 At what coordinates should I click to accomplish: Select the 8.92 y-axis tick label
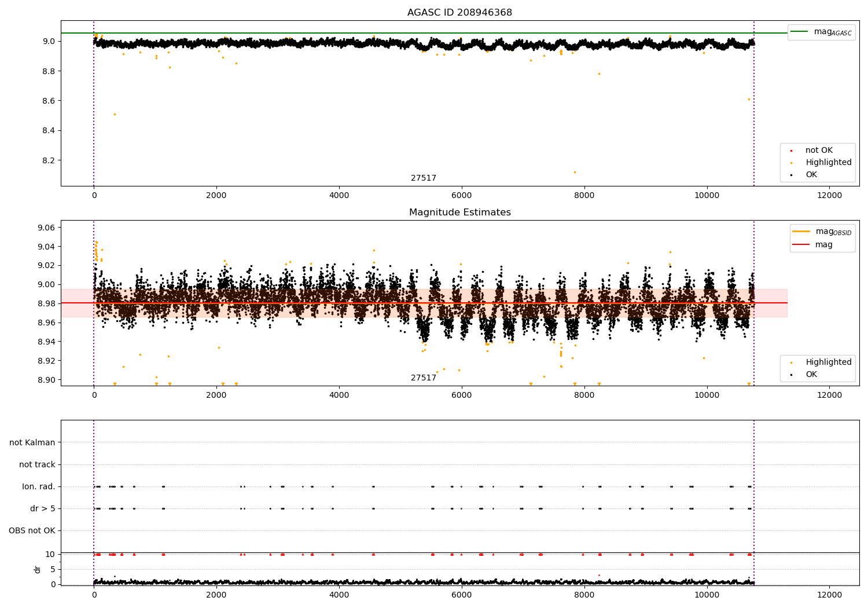[46, 361]
